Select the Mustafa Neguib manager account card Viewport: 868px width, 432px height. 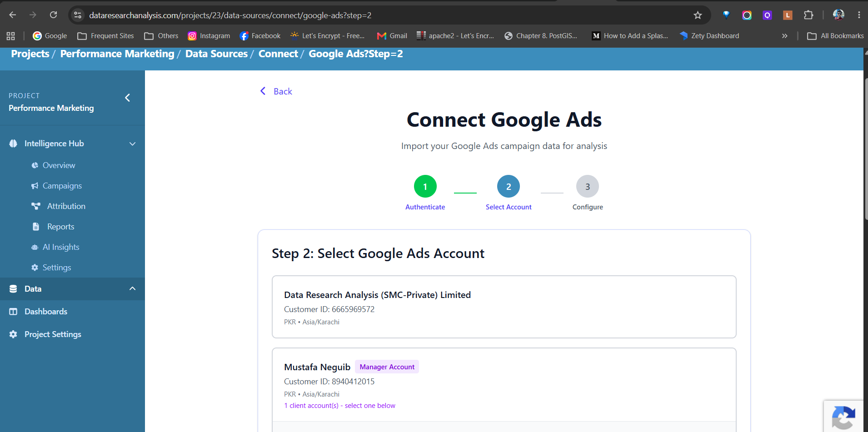point(504,385)
